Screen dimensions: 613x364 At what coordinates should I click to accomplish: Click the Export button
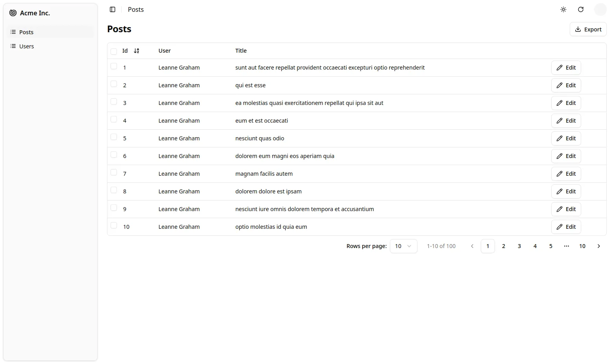[588, 29]
